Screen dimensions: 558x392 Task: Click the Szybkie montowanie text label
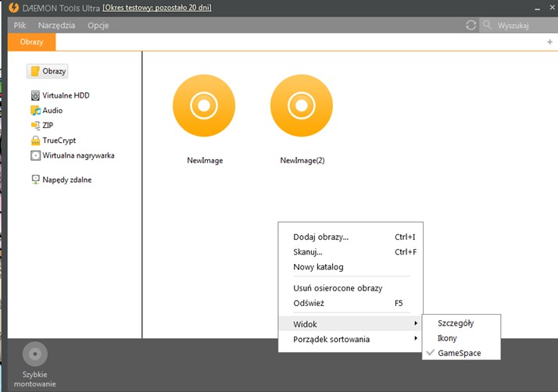click(35, 380)
